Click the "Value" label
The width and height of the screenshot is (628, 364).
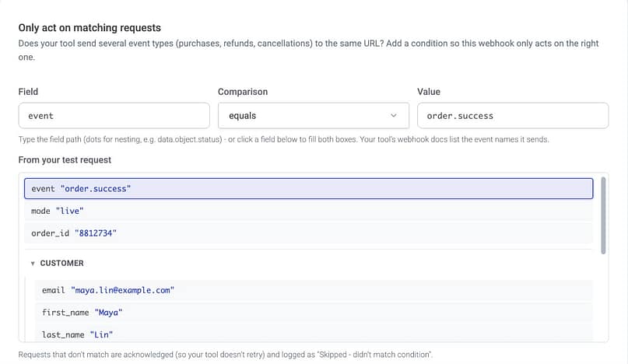429,92
